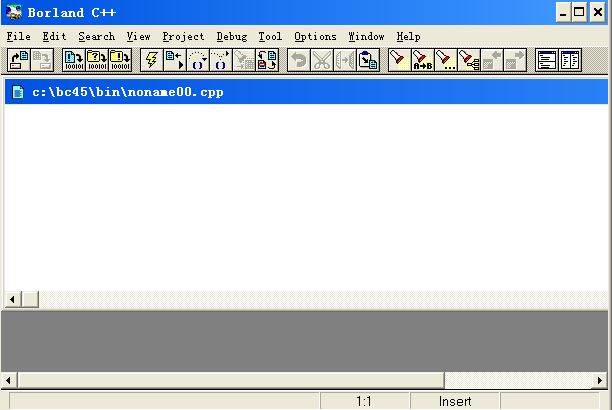
Task: Click the document-with-arrows icon right of lightning bolt
Action: tap(175, 60)
